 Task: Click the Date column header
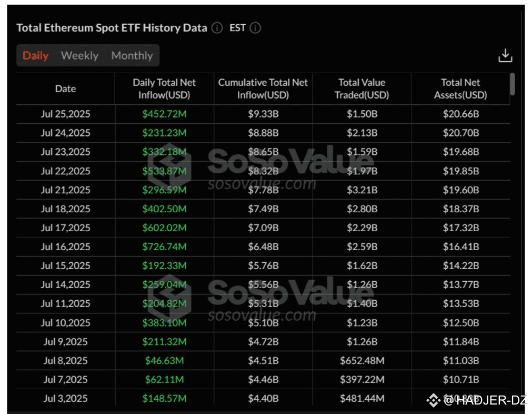(x=65, y=89)
